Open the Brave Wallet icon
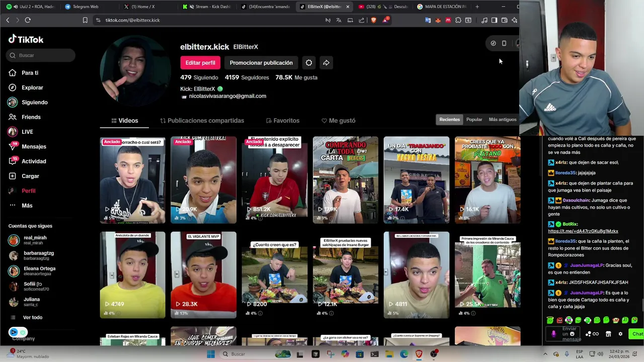The height and width of the screenshot is (362, 644). click(x=504, y=20)
